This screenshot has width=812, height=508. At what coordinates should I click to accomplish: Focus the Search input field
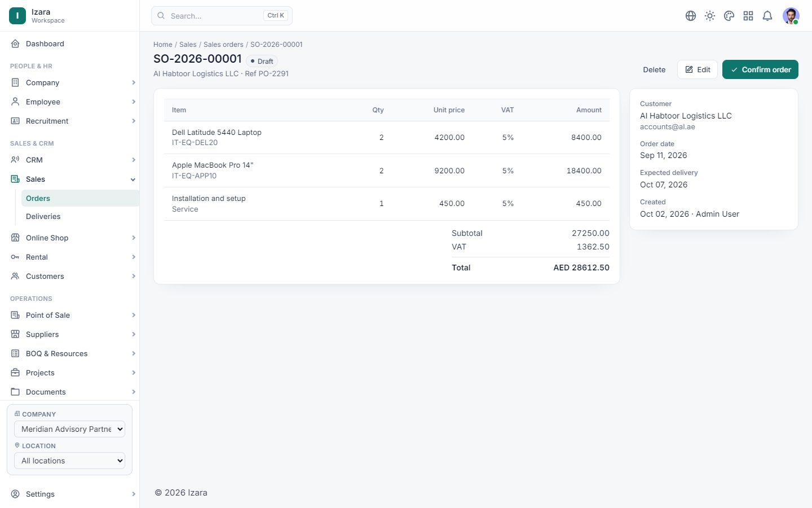tap(222, 16)
